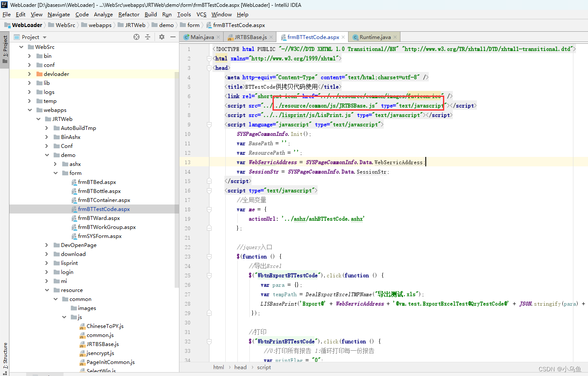Open the File menu

[x=6, y=14]
